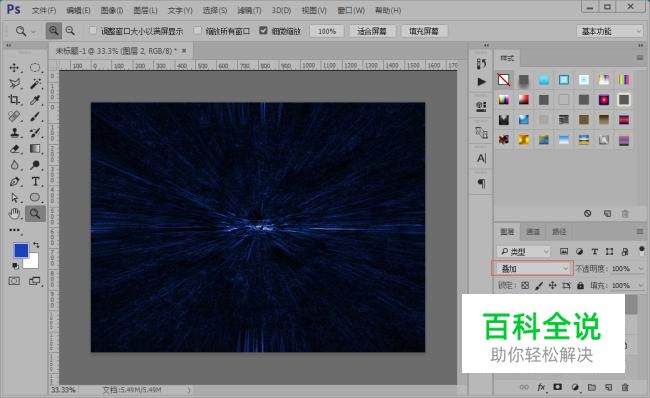Click the Fill Screen button
This screenshot has width=650, height=398.
coord(424,31)
